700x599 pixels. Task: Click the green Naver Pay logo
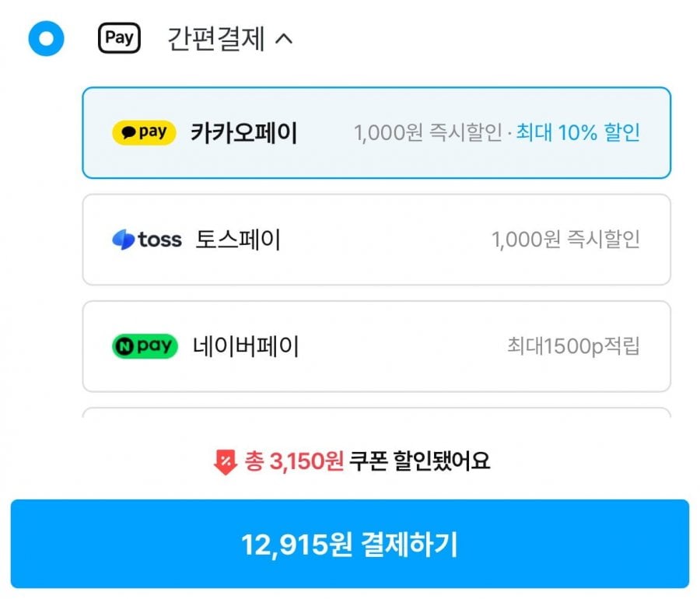pos(144,346)
